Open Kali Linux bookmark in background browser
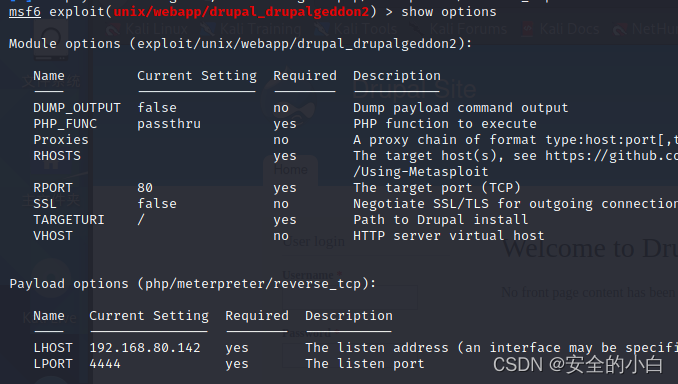The image size is (678, 384). coord(147,29)
